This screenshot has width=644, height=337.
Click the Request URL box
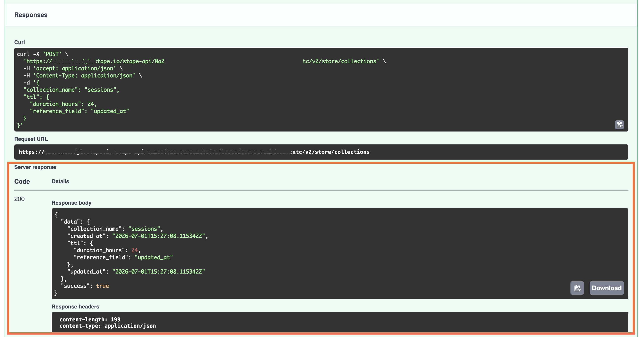pos(321,152)
